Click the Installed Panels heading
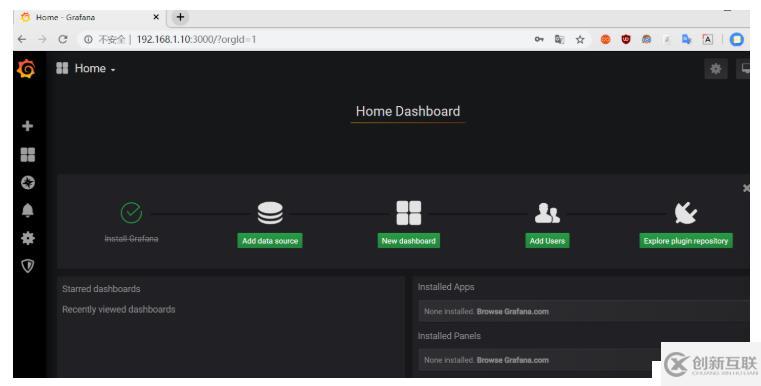This screenshot has height=386, width=761. (449, 336)
